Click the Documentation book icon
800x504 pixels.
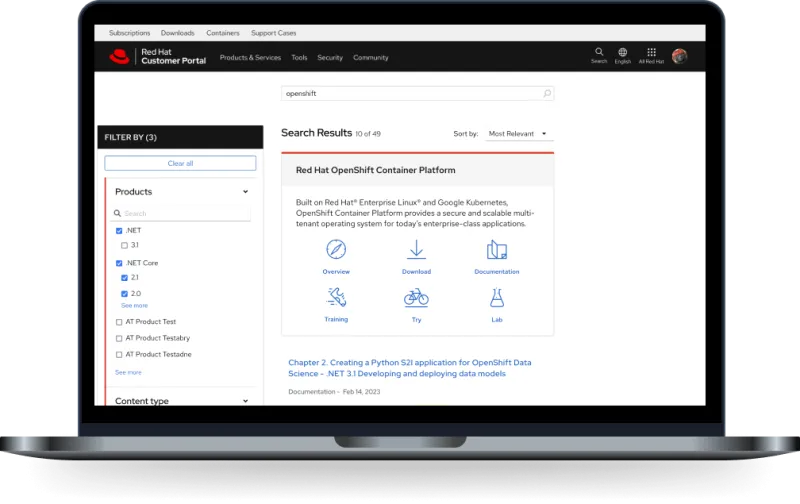tap(496, 249)
